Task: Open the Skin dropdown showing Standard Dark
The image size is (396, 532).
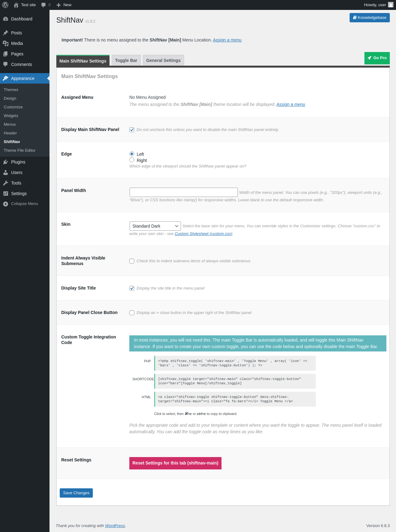Action: (x=155, y=226)
